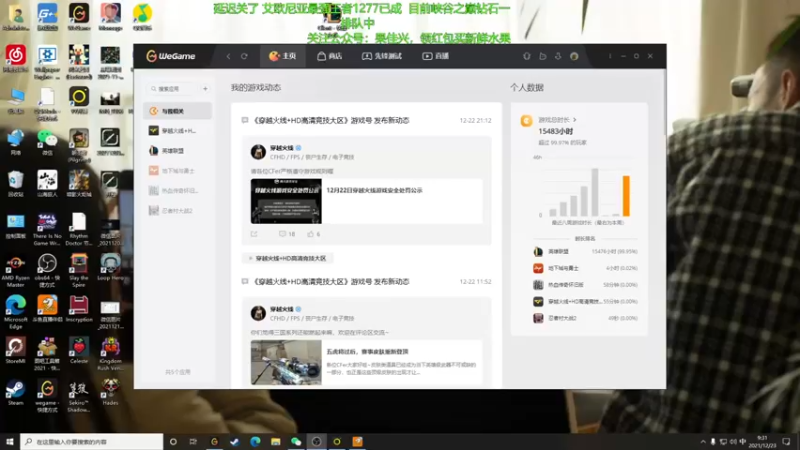800x450 pixels.
Task: Open the Windows Start menu
Action: (10, 442)
